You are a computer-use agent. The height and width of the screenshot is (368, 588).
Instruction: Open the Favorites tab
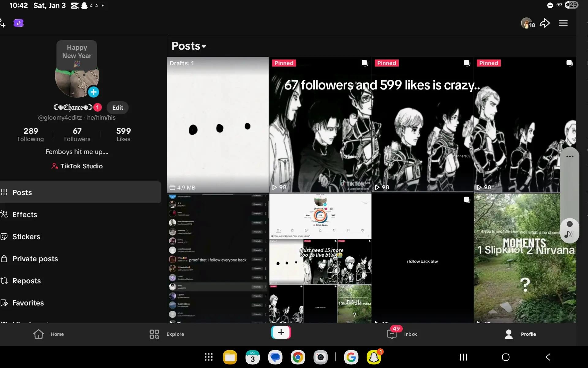click(x=81, y=303)
